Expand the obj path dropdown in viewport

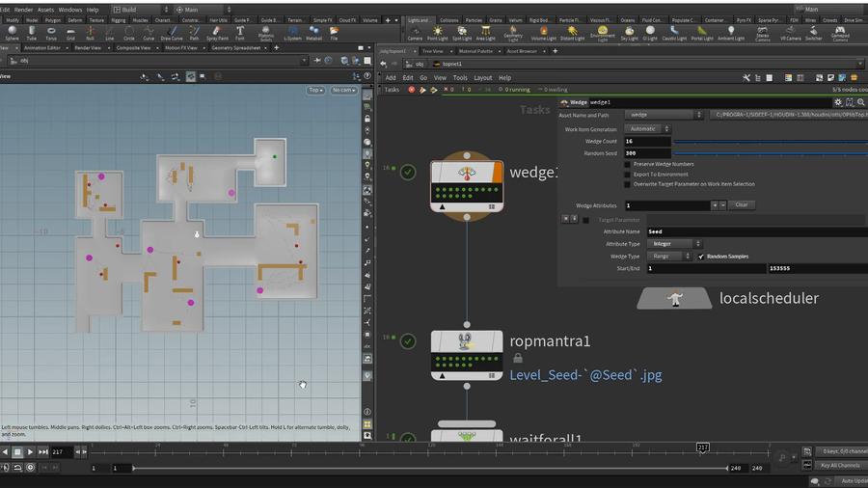click(304, 61)
